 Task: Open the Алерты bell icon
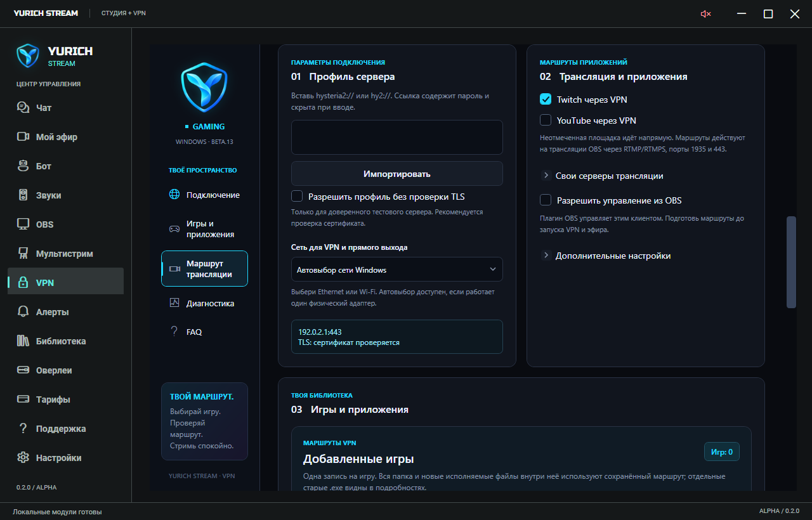(23, 312)
